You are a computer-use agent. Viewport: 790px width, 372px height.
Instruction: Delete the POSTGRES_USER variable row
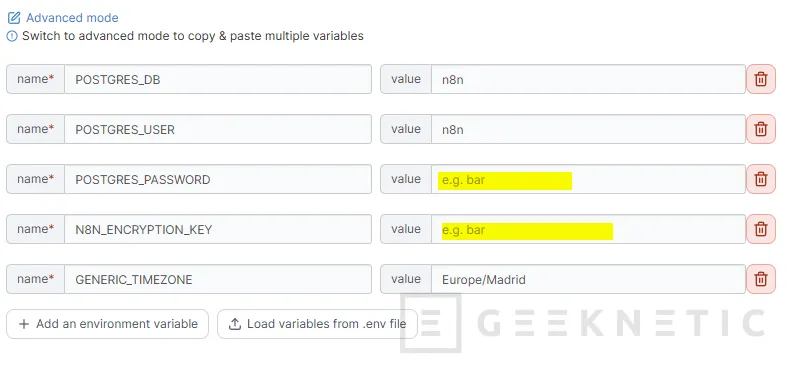click(x=761, y=129)
